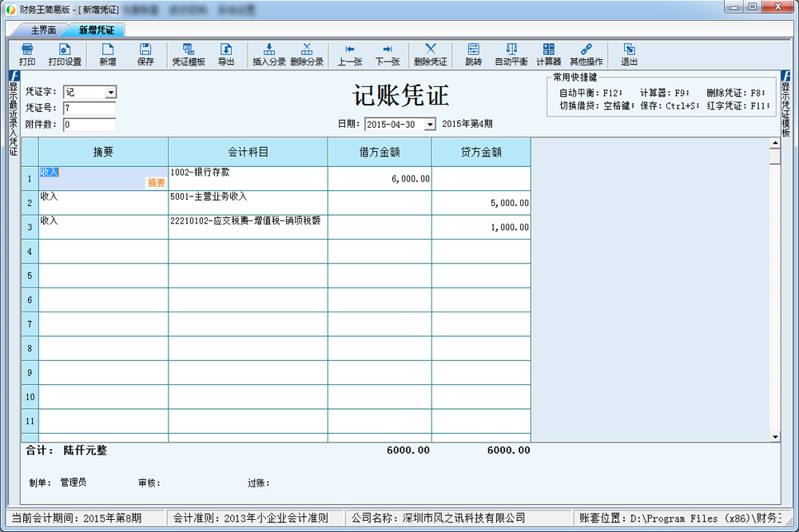Click the 附件数 input field
This screenshot has height=532, width=799.
pyautogui.click(x=89, y=125)
